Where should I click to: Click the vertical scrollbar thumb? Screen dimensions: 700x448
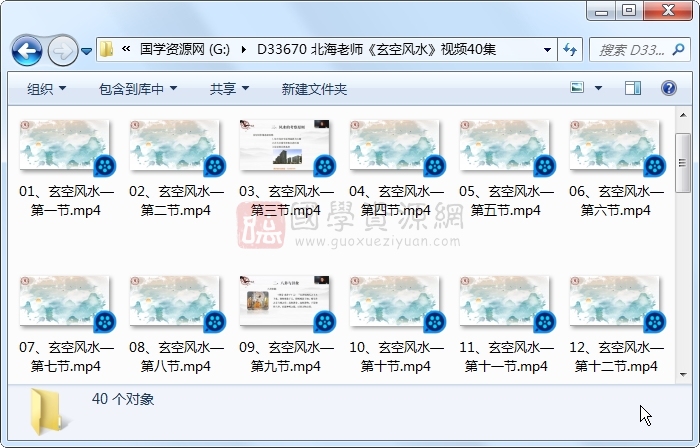683,163
